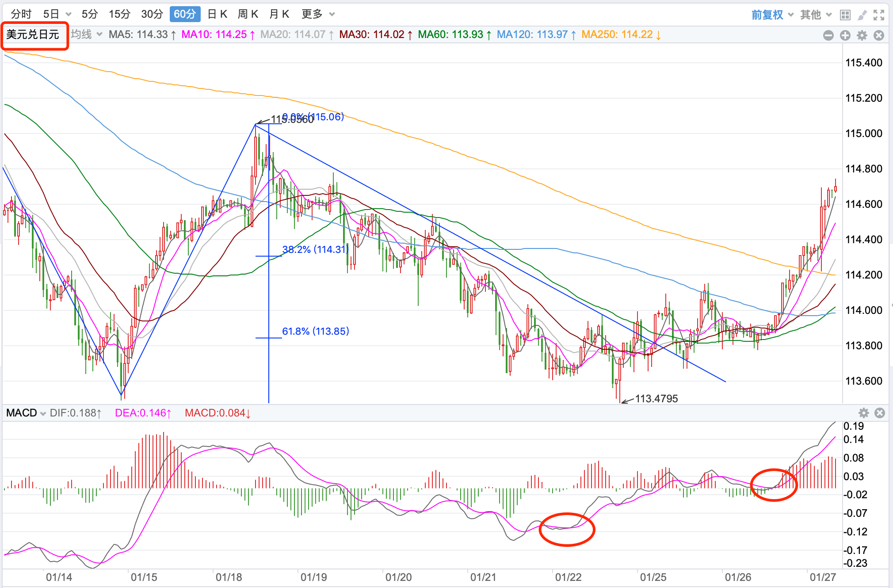893x588 pixels.
Task: Select the 61.8% (113.85) Fibonacci label
Action: coord(316,331)
